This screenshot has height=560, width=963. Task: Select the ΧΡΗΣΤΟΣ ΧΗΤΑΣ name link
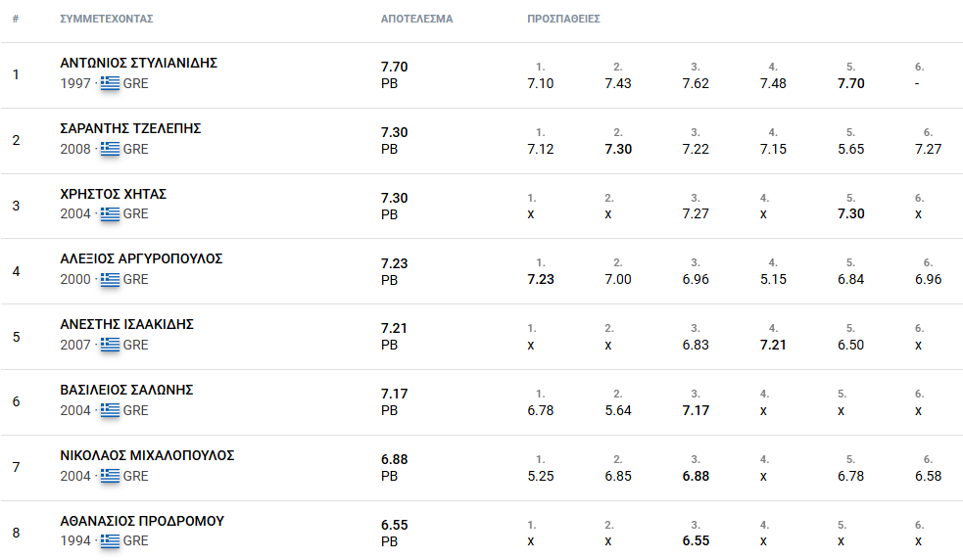tap(113, 194)
